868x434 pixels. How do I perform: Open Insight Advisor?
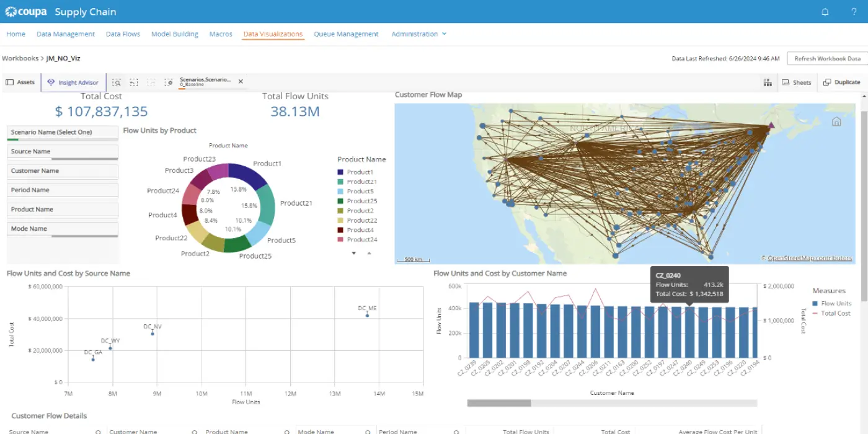click(x=73, y=82)
